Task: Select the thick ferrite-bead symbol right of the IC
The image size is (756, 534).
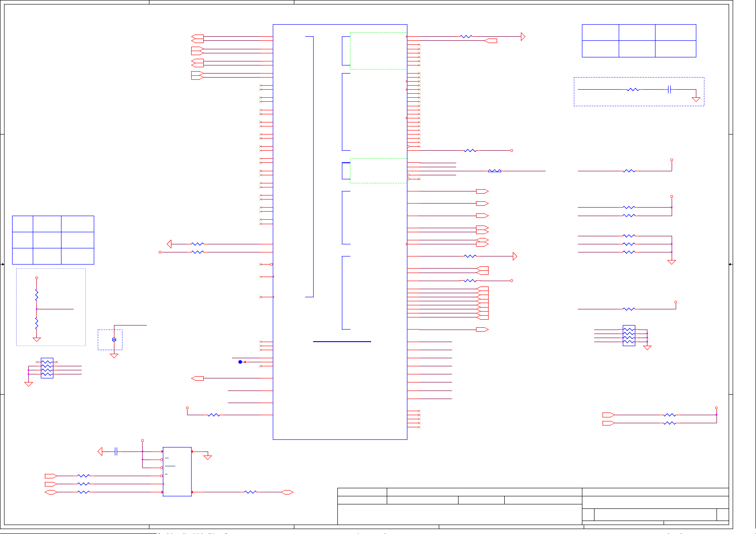Action: (494, 171)
